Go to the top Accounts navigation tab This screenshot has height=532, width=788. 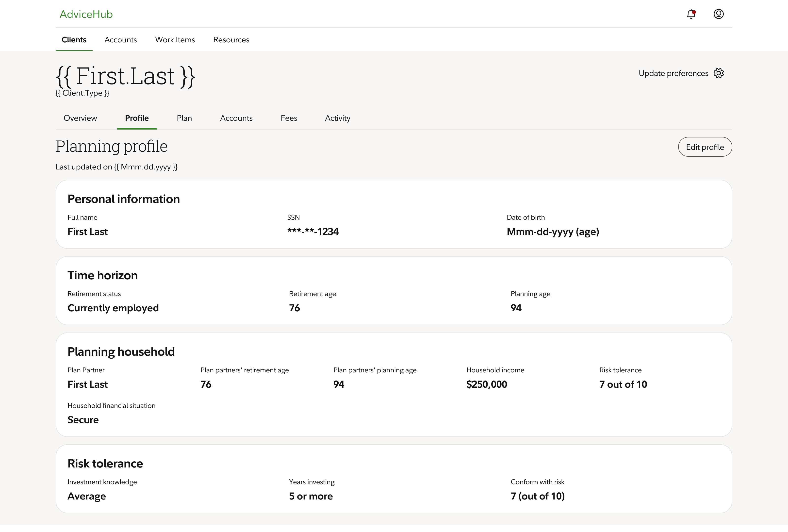120,40
